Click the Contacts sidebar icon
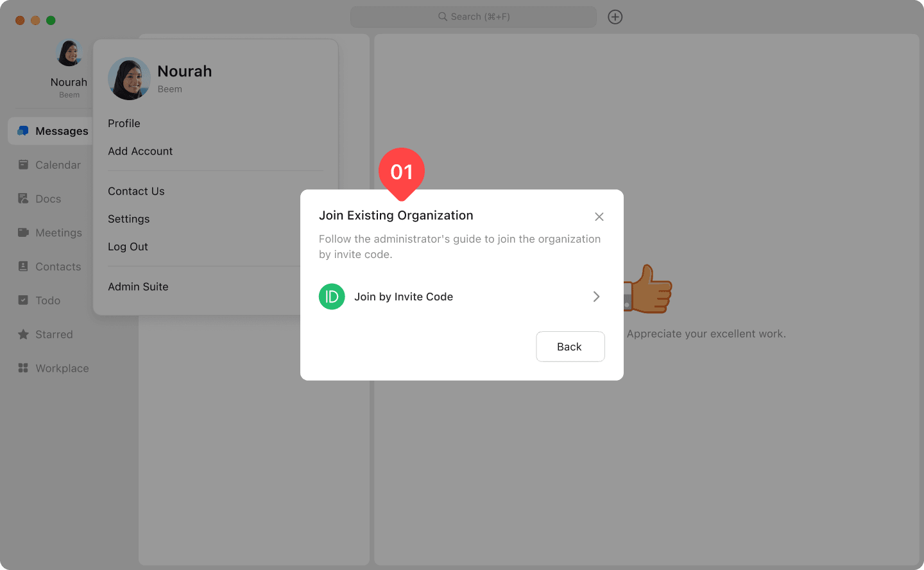The image size is (924, 570). (x=23, y=266)
